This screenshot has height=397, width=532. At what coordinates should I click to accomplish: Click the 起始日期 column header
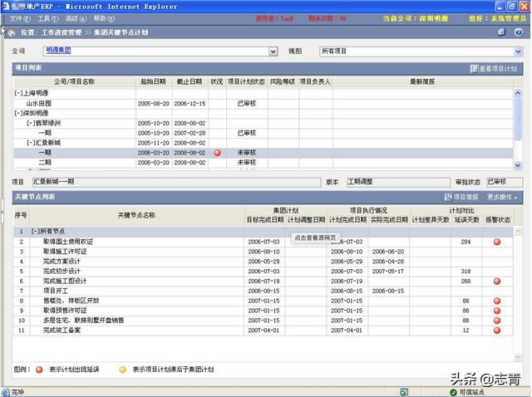153,81
